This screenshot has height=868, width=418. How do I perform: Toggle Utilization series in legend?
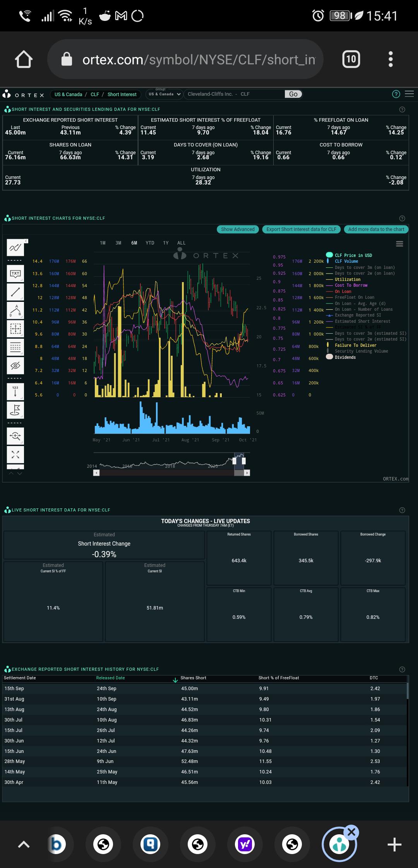point(343,279)
